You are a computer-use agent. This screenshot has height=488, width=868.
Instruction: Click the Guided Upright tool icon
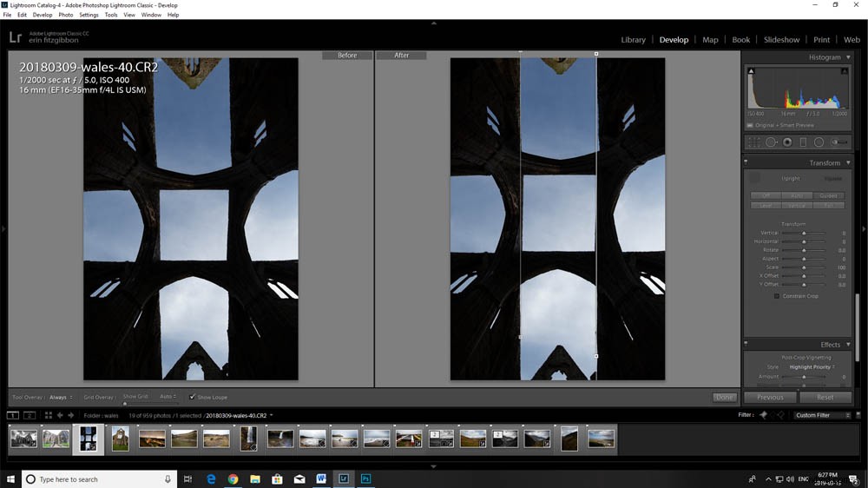(x=755, y=178)
